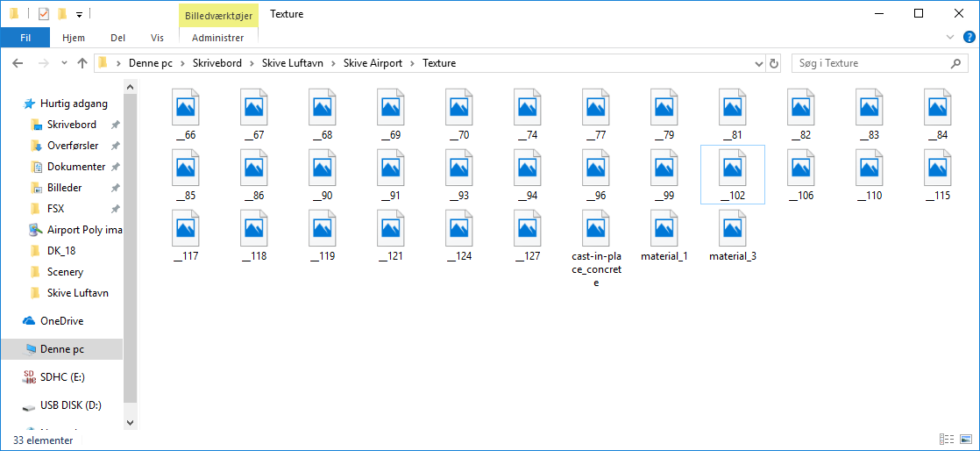Select the __119 image file
Screen dimensions: 980x451
coord(323,236)
